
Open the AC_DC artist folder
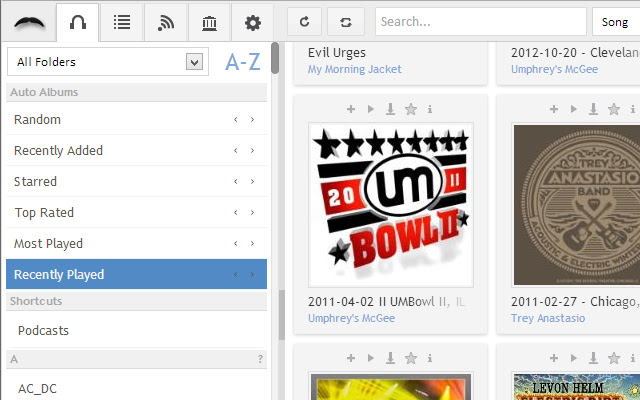tap(37, 389)
